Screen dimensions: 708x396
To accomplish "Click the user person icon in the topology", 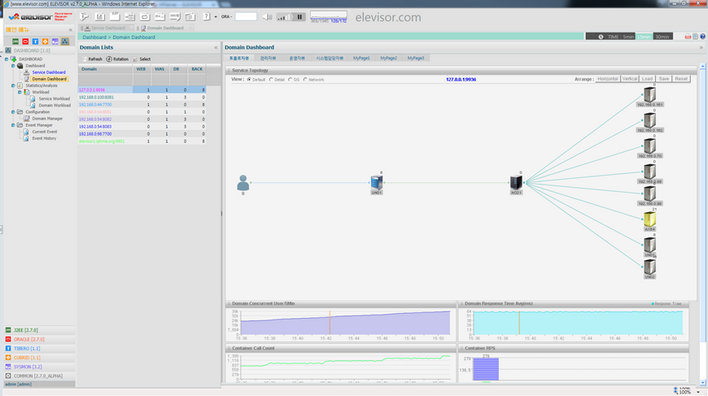I will coord(243,182).
